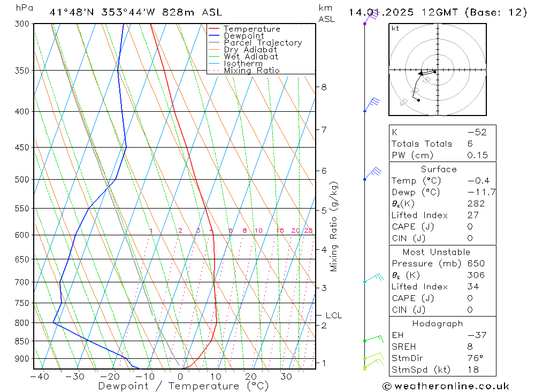Click the 'kt' label in the hodograph
This screenshot has width=535, height=392.
(x=395, y=28)
